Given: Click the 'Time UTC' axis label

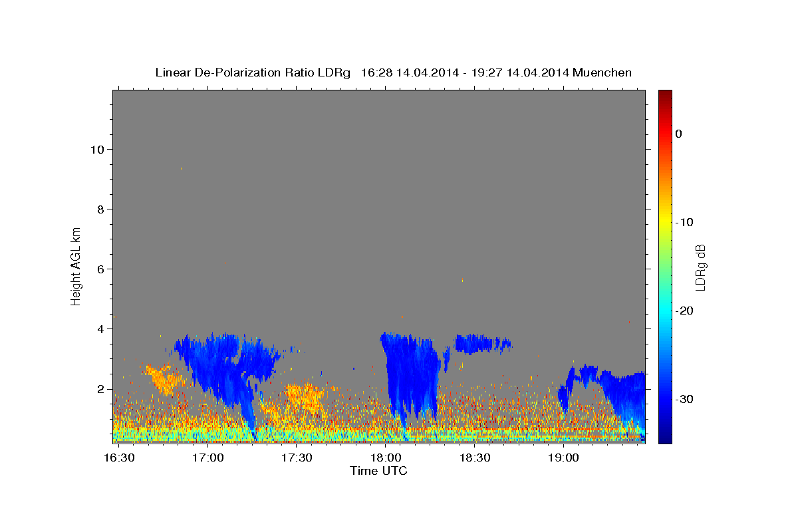Looking at the screenshot, I should click(x=378, y=471).
